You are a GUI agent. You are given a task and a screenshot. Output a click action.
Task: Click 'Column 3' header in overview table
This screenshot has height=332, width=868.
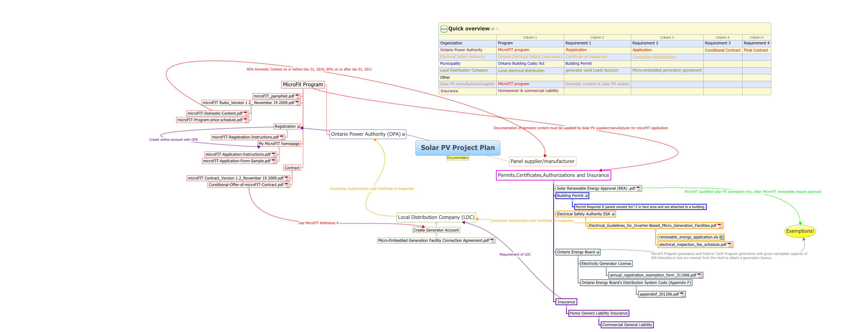tap(667, 37)
